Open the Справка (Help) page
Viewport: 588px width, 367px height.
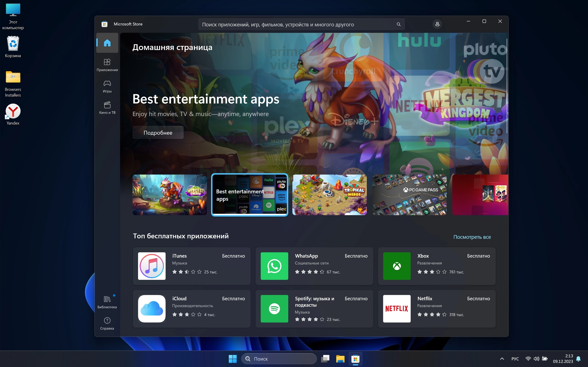click(x=107, y=323)
